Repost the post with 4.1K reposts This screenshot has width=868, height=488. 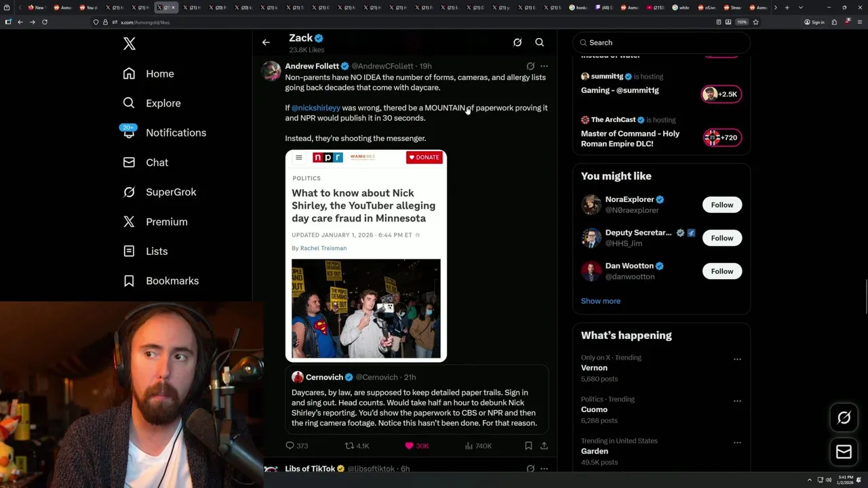click(x=357, y=446)
